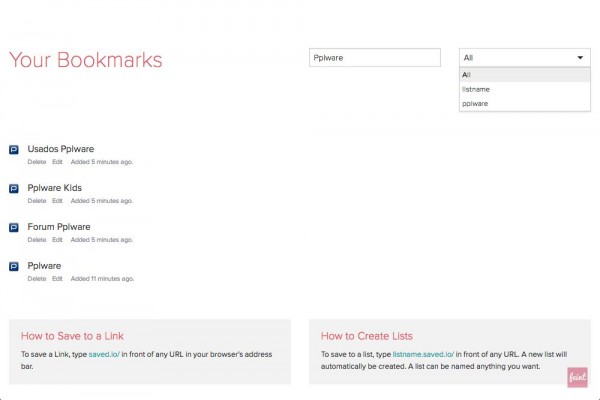Click the Usados Pplware favicon icon

[14, 150]
